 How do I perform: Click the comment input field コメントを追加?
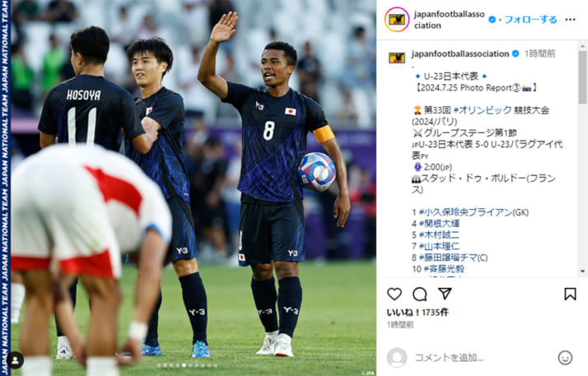pos(483,358)
